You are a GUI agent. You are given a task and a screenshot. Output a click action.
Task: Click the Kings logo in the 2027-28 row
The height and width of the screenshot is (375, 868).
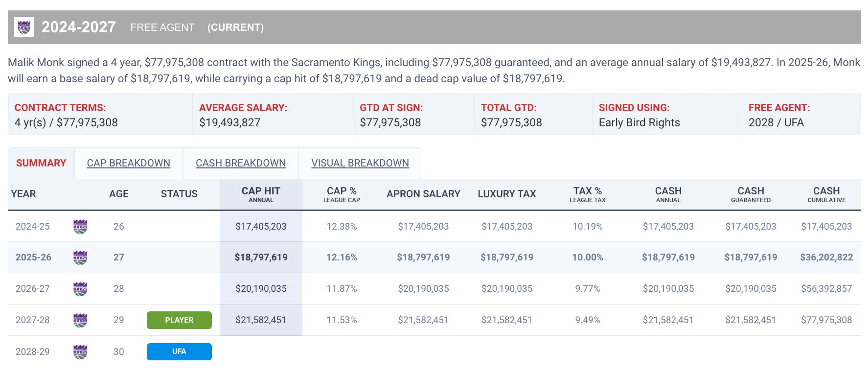point(80,320)
